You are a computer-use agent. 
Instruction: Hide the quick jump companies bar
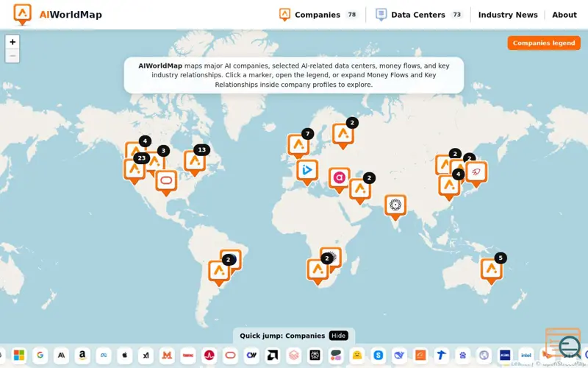(x=338, y=336)
